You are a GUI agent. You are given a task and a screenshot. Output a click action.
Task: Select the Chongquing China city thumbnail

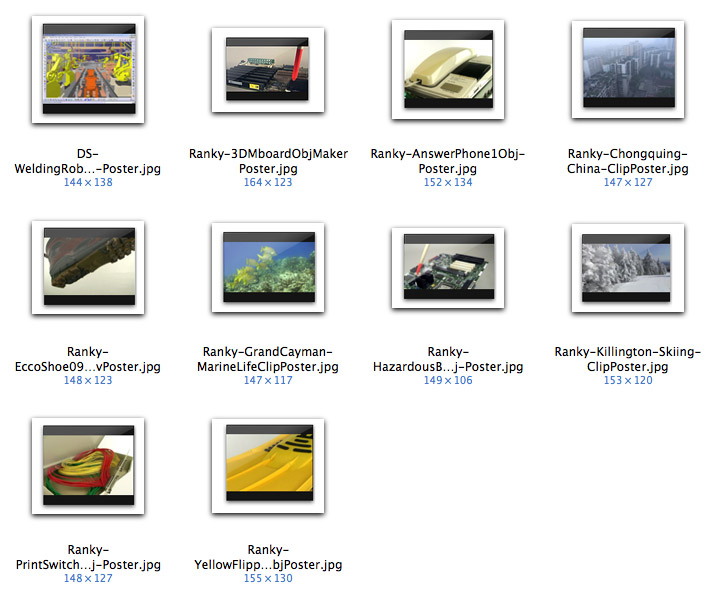tap(628, 69)
